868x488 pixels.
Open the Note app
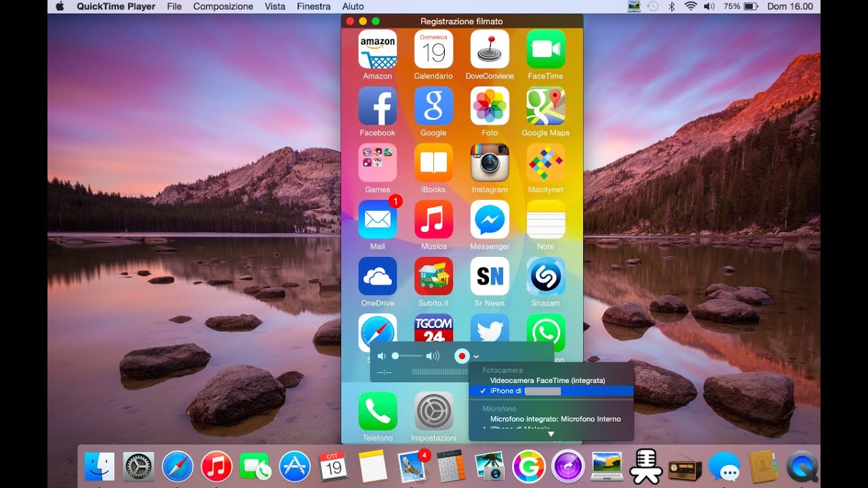click(x=546, y=220)
